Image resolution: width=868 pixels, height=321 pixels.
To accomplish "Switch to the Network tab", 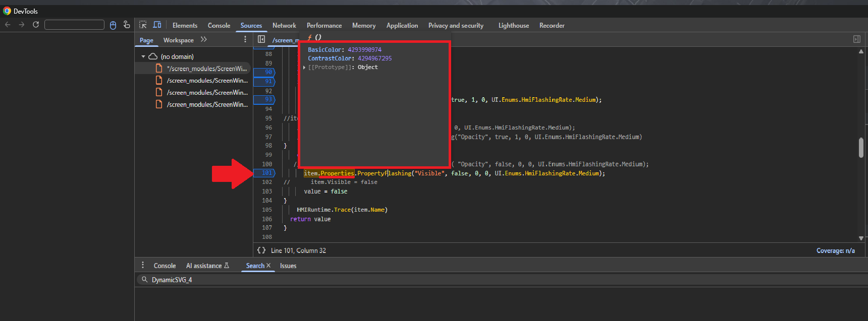I will point(284,25).
